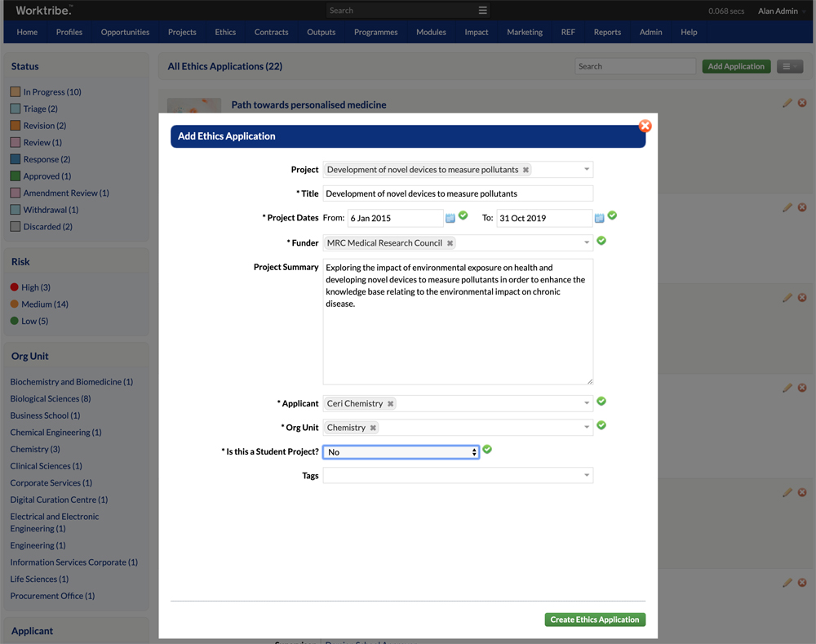This screenshot has width=816, height=644.
Task: Open the Impact menu
Action: point(477,33)
